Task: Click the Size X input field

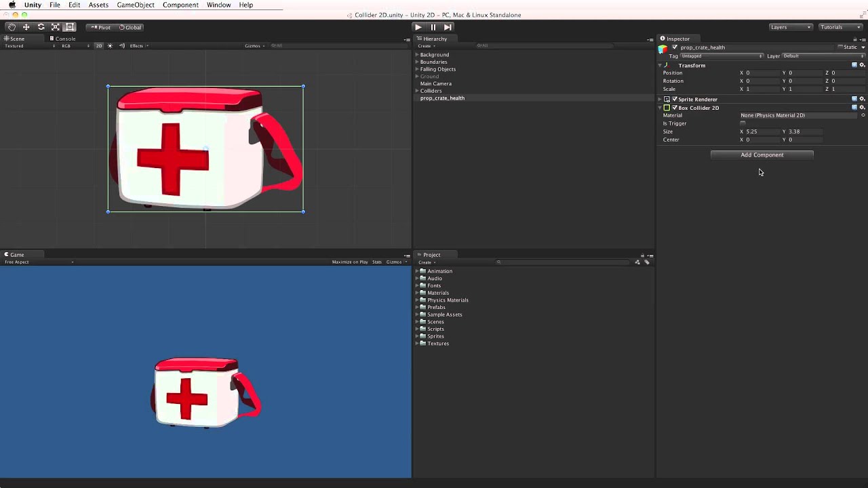Action: point(762,131)
